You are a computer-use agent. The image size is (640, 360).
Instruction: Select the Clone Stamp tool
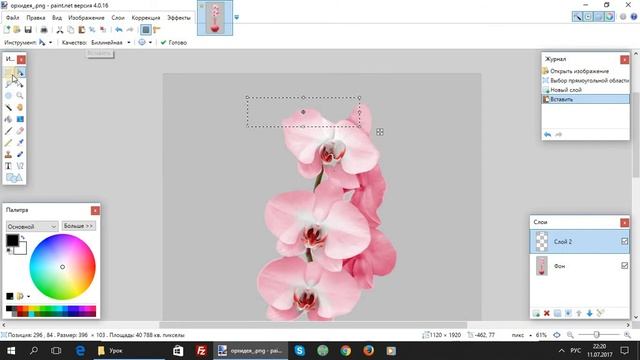click(9, 154)
